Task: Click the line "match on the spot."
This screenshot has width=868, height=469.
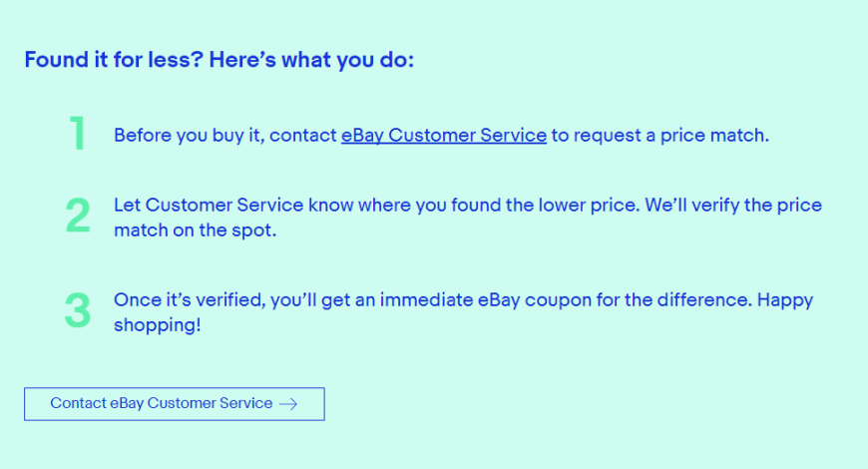Action: pos(195,231)
